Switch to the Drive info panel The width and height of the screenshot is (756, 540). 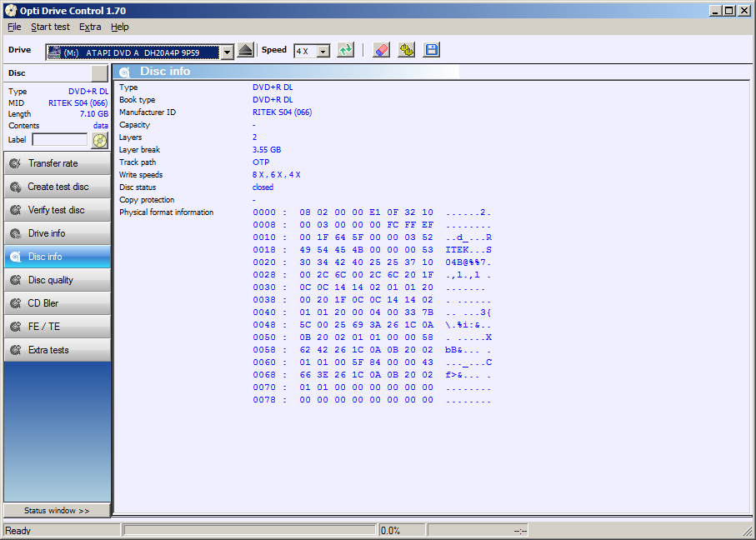pyautogui.click(x=58, y=233)
